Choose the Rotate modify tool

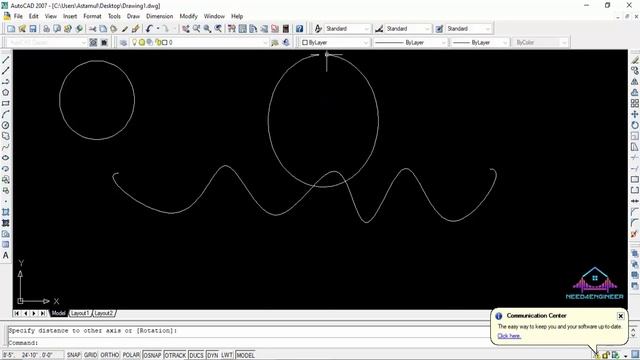[x=635, y=125]
